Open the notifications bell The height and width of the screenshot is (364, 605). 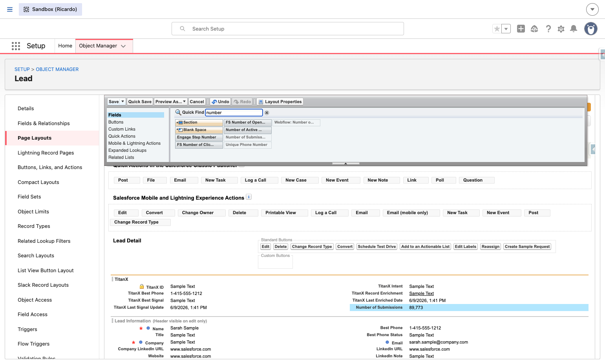(x=574, y=29)
